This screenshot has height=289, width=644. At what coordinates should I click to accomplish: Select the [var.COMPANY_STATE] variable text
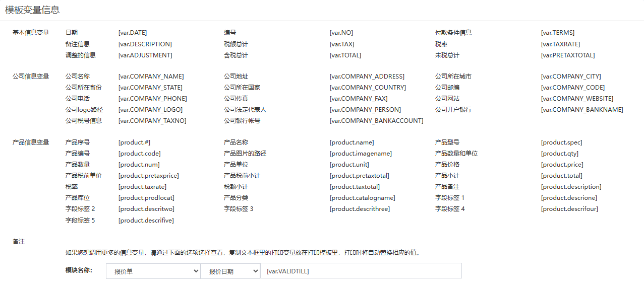(x=150, y=88)
